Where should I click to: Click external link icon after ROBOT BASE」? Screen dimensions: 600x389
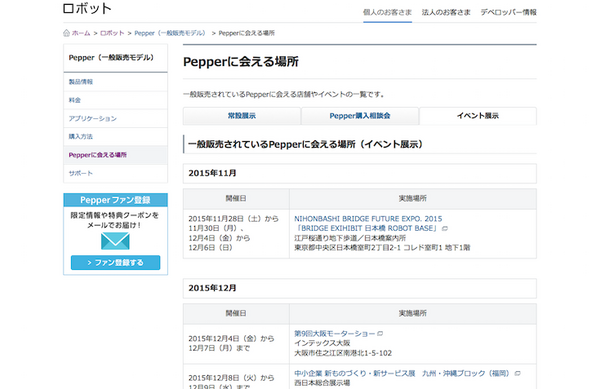tap(445, 229)
